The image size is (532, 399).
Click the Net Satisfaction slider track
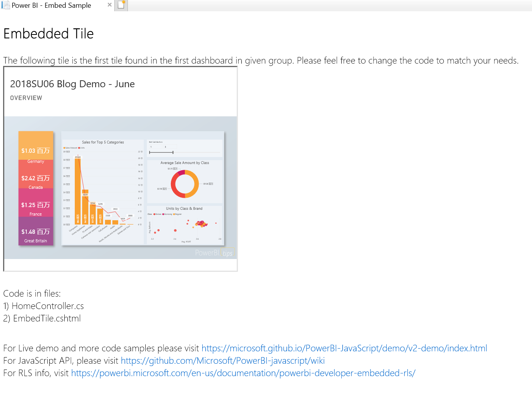161,152
